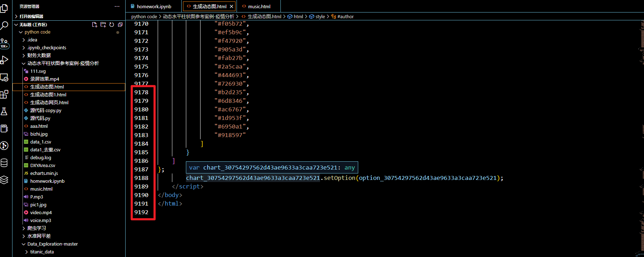Screen dimensions: 644x257
Task: Click 动态水平柱状图 folder breadcrumb
Action: click(198, 16)
